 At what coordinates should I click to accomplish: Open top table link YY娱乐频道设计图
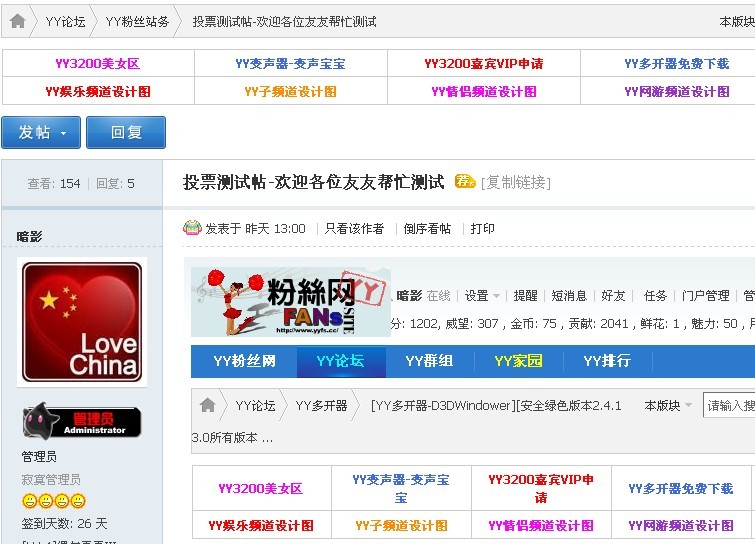(x=98, y=91)
